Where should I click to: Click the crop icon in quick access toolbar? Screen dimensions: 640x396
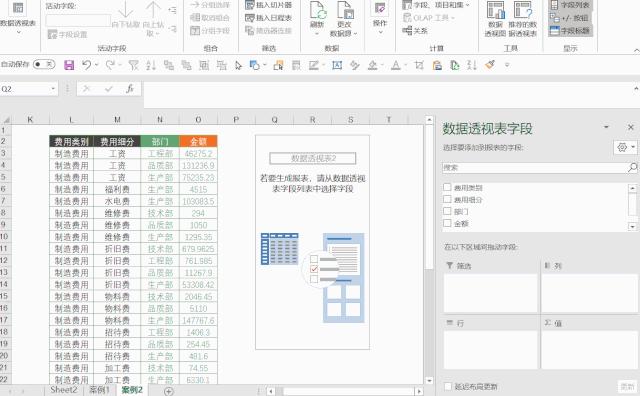coord(419,65)
